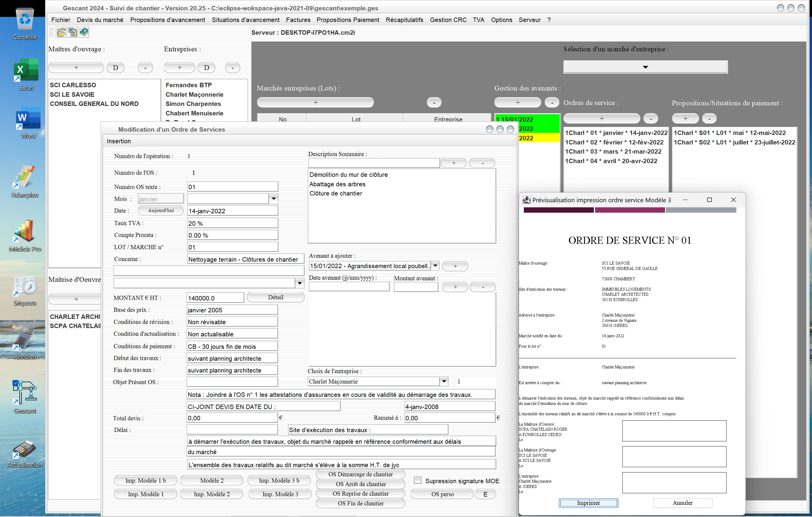
Task: Open the Fichier menu
Action: coord(61,20)
